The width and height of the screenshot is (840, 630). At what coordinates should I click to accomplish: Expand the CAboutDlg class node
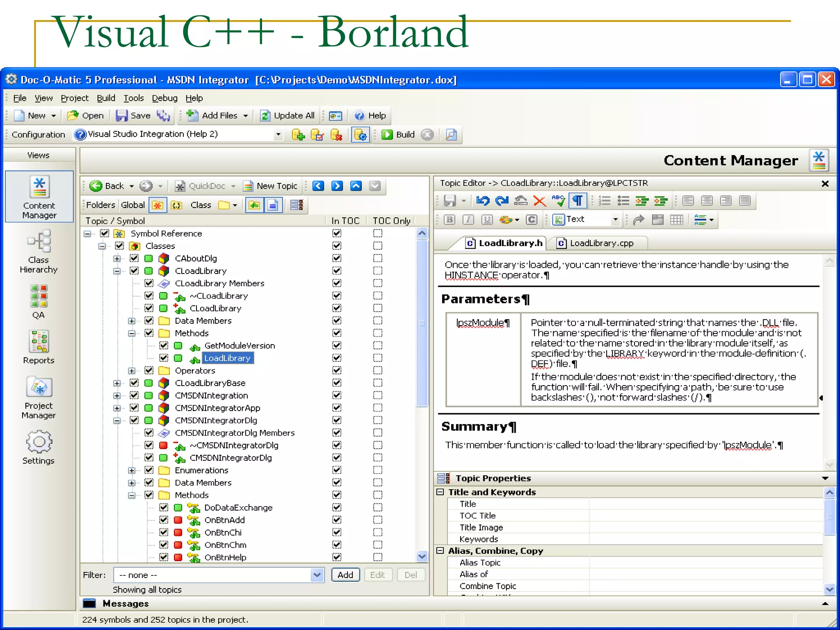click(117, 259)
